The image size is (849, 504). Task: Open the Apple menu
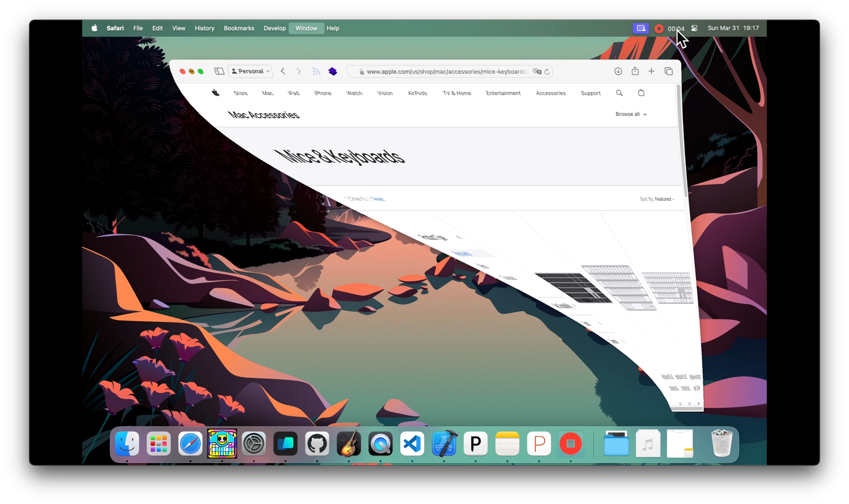tap(94, 28)
